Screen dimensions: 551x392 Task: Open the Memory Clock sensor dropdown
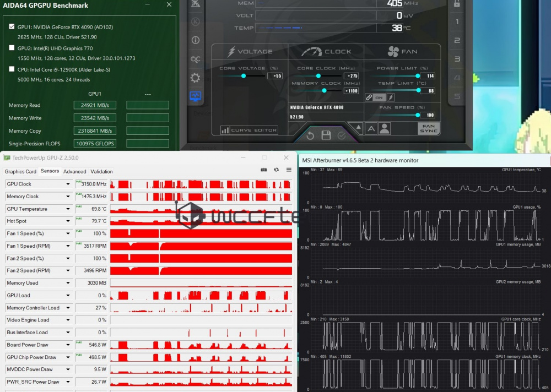[x=68, y=197]
